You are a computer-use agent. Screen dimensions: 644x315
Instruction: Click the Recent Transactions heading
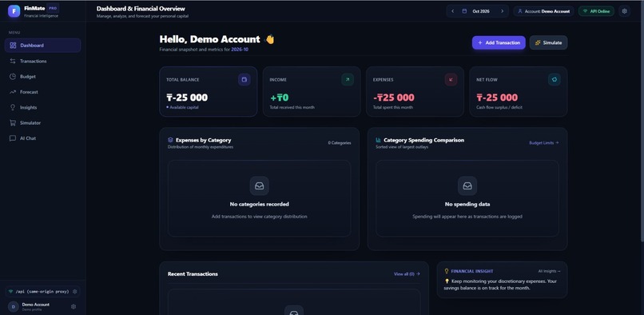(193, 274)
